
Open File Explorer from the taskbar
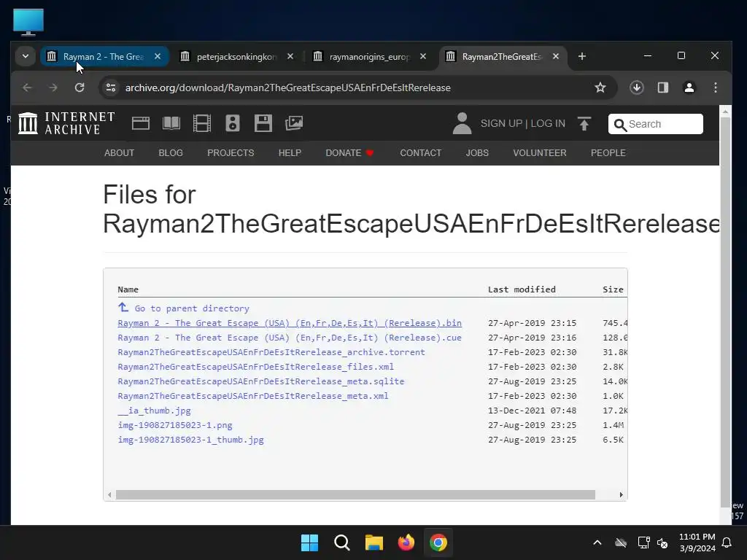pos(374,542)
